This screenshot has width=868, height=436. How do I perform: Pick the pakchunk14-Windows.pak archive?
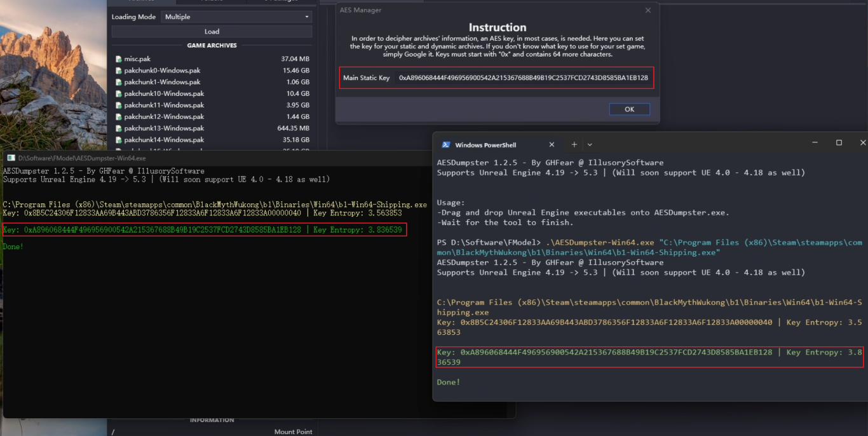(164, 140)
